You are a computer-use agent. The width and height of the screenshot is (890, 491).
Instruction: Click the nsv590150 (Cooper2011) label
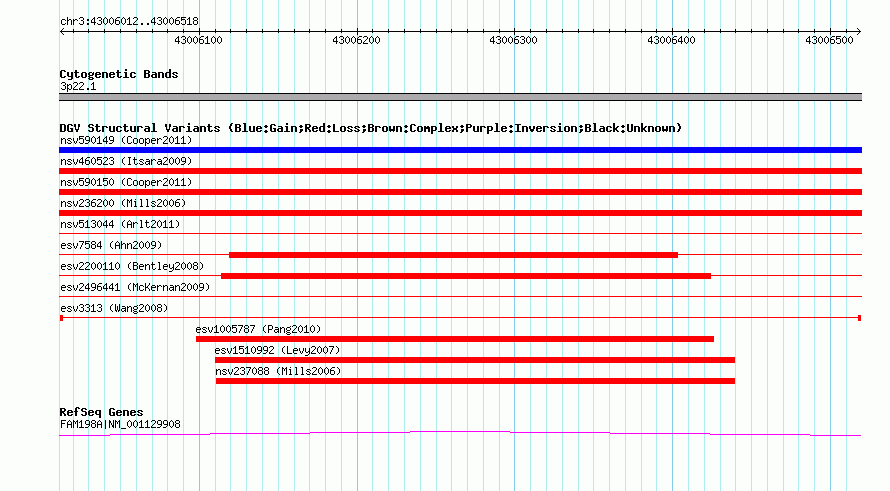126,182
